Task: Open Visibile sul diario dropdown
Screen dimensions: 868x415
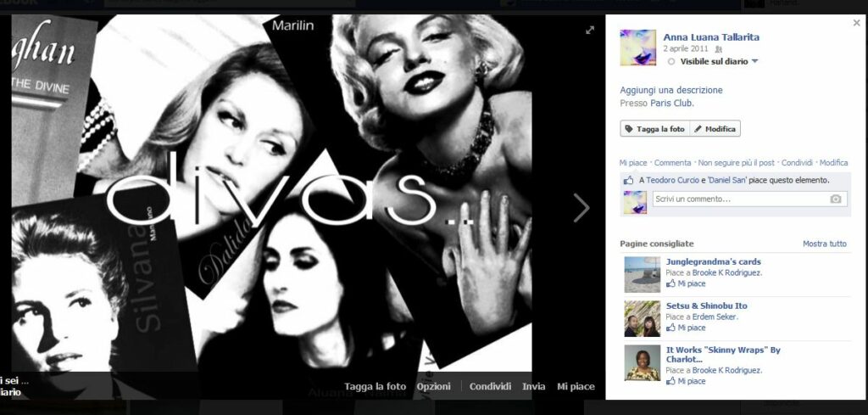Action: [x=714, y=61]
